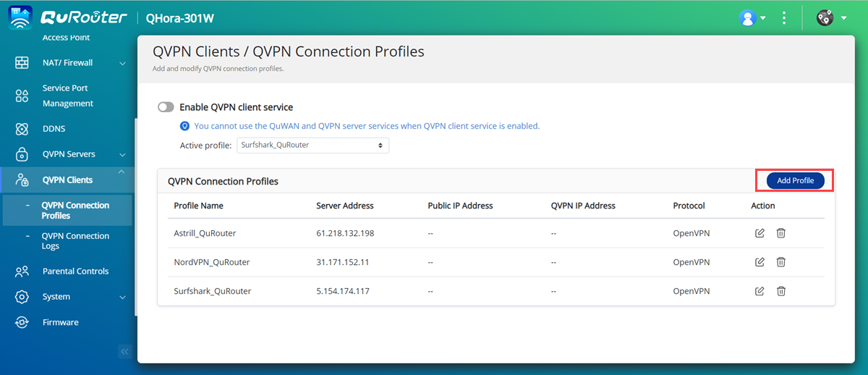Screen dimensions: 868x375
Task: Click the sidebar vertical scrollbar
Action: tap(135, 216)
